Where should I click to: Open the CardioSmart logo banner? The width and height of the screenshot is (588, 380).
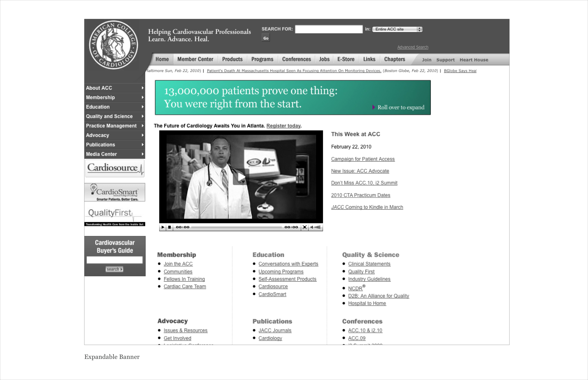pyautogui.click(x=115, y=192)
